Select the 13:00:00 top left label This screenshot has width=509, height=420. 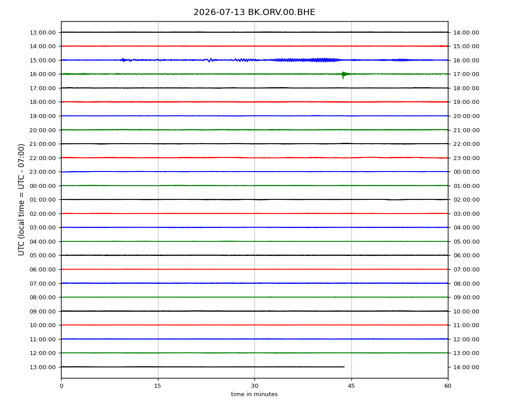pyautogui.click(x=42, y=32)
